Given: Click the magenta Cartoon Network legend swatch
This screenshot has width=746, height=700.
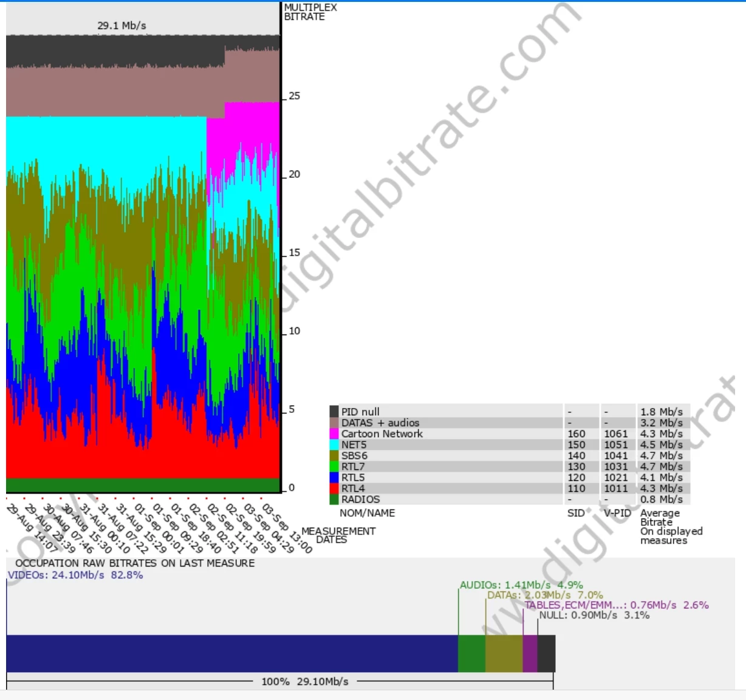Looking at the screenshot, I should (334, 433).
